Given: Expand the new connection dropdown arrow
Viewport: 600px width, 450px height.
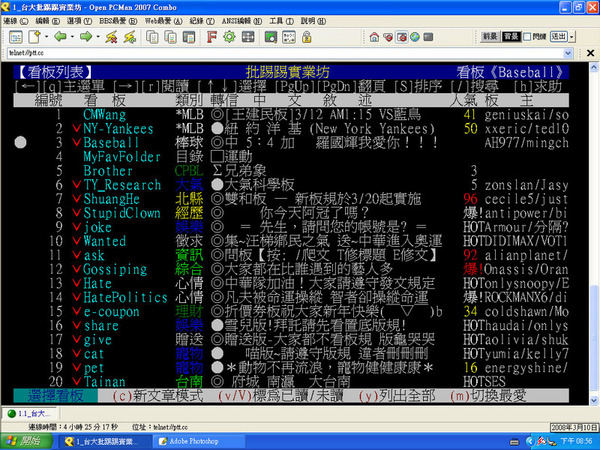Looking at the screenshot, I should pyautogui.click(x=46, y=37).
